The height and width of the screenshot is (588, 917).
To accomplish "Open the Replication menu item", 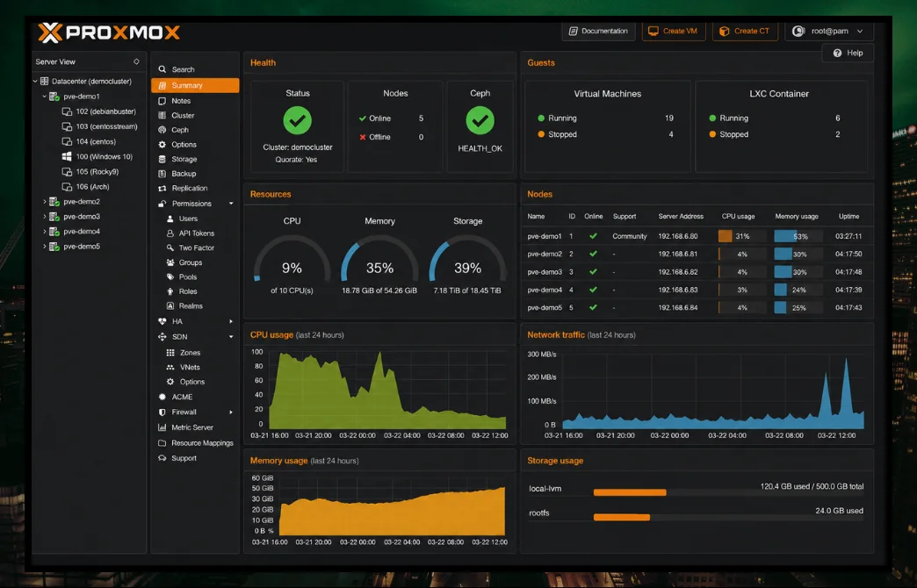I will point(195,188).
